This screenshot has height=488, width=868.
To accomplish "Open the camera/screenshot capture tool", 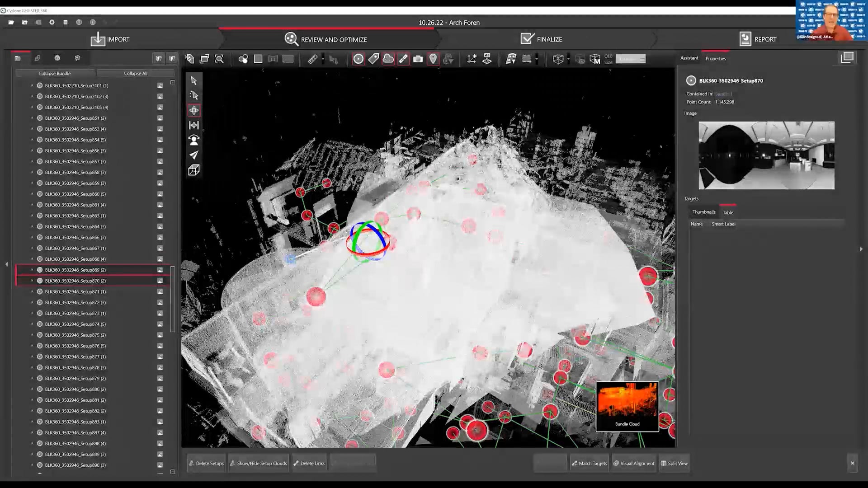I will (418, 59).
